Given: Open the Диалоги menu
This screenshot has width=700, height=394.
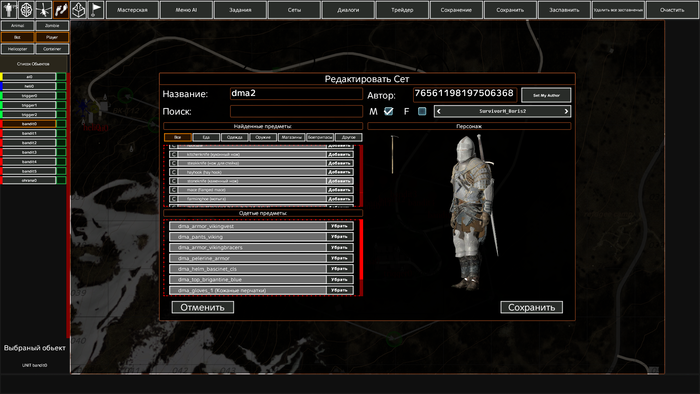Looking at the screenshot, I should (x=348, y=10).
